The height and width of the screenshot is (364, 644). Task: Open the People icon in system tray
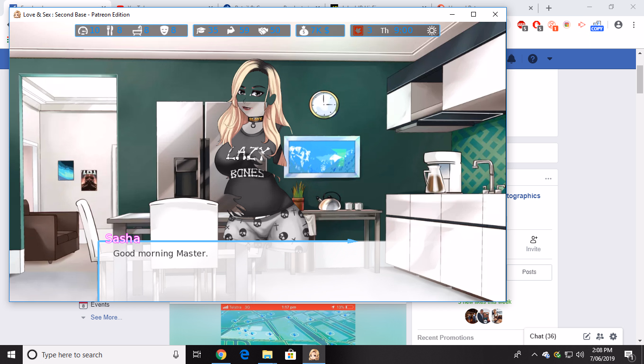518,355
